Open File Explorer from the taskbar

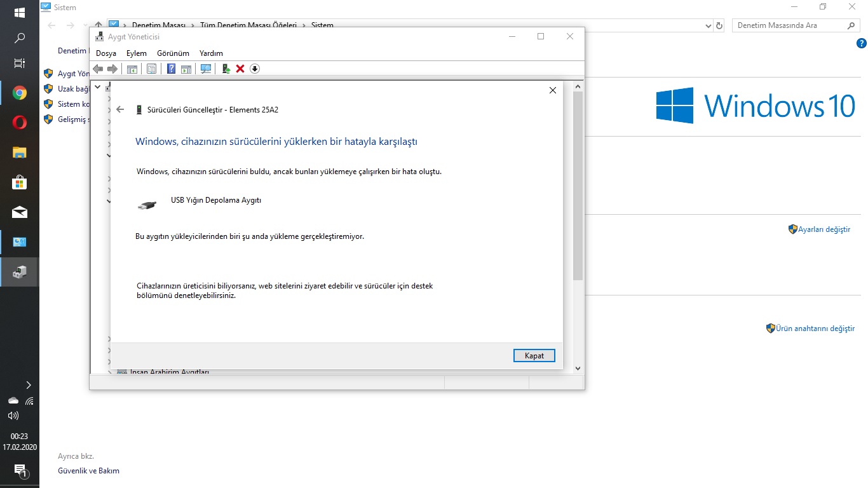point(20,152)
